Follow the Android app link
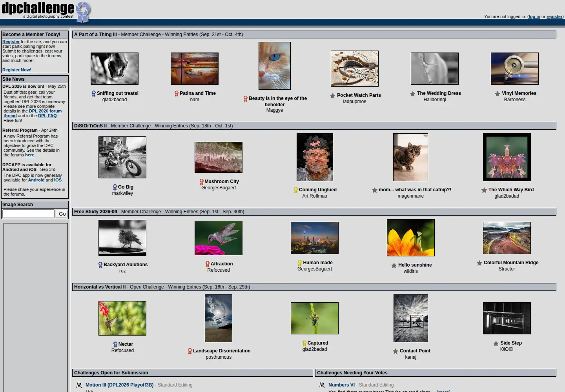Image resolution: width=565 pixels, height=392 pixels. pyautogui.click(x=36, y=180)
